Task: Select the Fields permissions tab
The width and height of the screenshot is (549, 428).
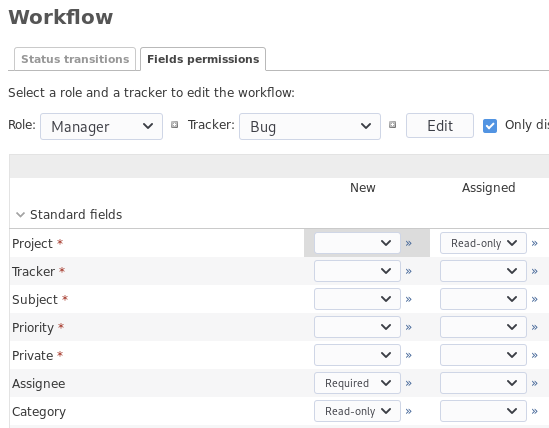Action: [203, 59]
